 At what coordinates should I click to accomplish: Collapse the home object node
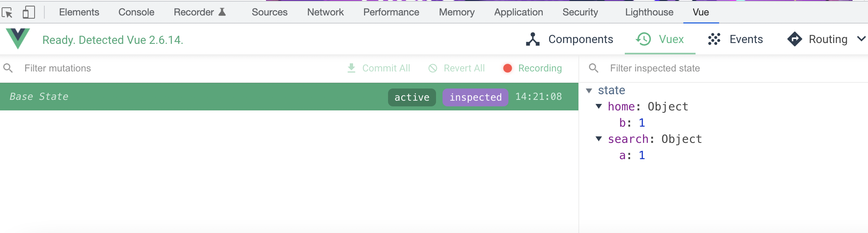point(599,106)
